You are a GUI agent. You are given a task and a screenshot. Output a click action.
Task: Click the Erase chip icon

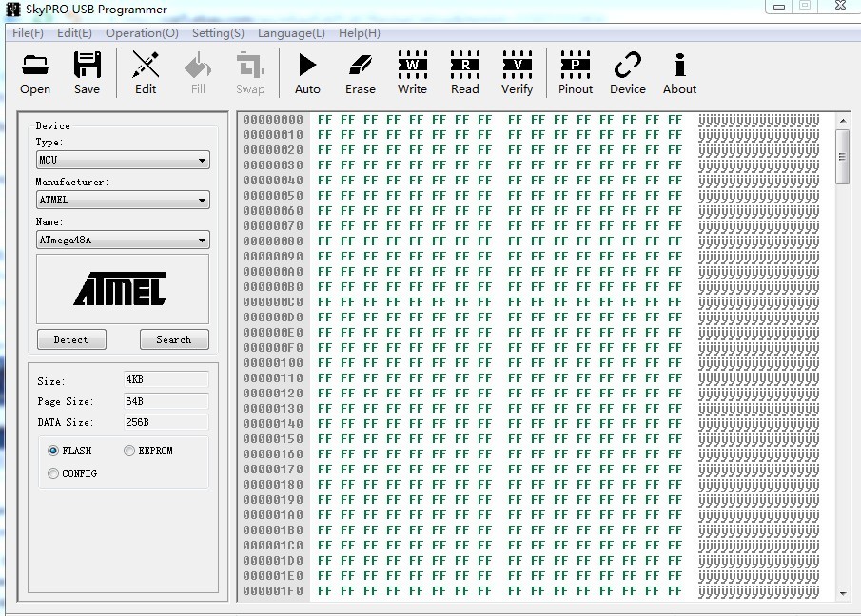click(x=361, y=73)
